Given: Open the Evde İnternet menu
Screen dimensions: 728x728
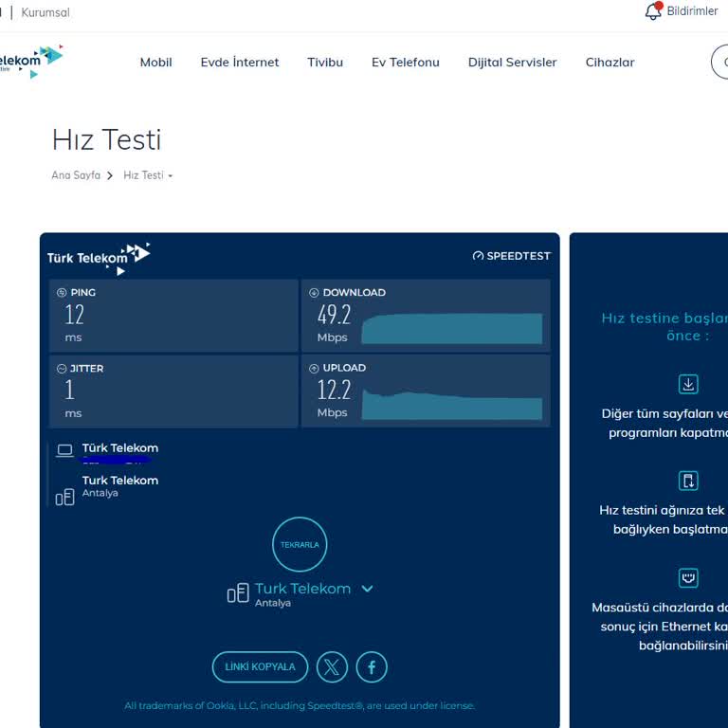Looking at the screenshot, I should [x=240, y=63].
